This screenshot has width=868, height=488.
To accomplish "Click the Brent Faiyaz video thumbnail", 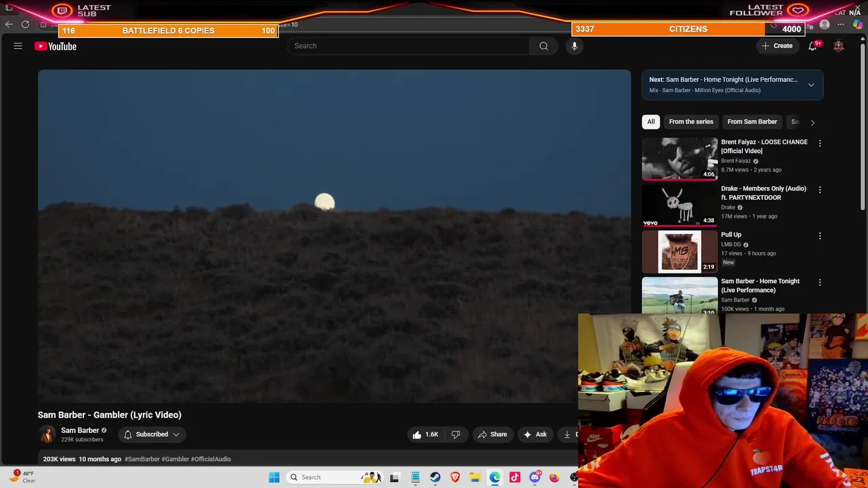I will [679, 159].
